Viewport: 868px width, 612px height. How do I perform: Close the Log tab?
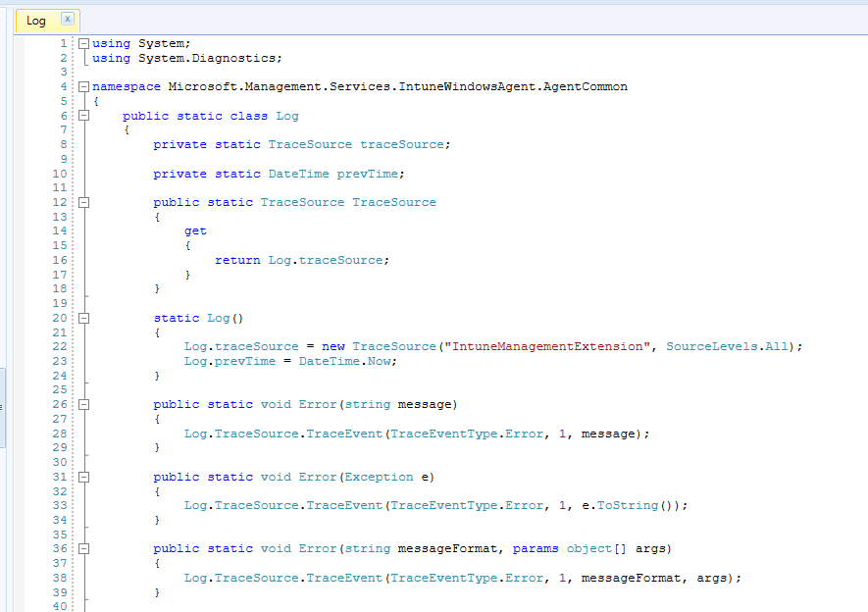[67, 20]
